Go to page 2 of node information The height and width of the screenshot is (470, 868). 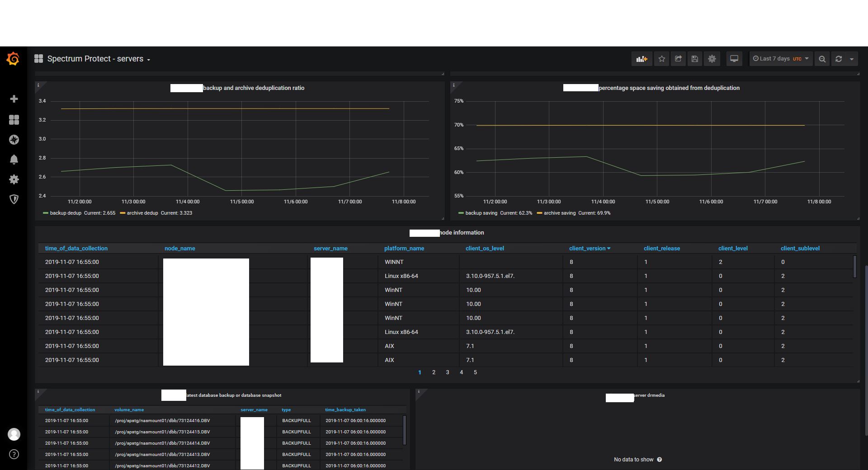(x=434, y=372)
